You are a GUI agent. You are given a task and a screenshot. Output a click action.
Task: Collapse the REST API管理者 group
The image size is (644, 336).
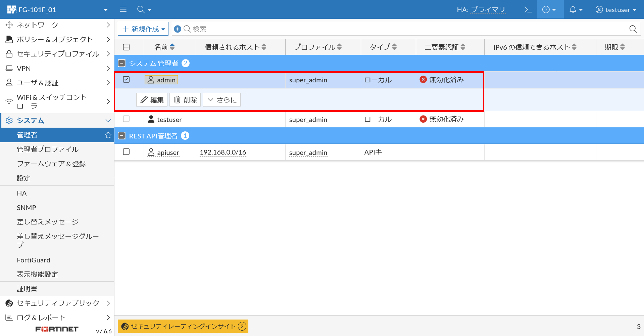122,136
